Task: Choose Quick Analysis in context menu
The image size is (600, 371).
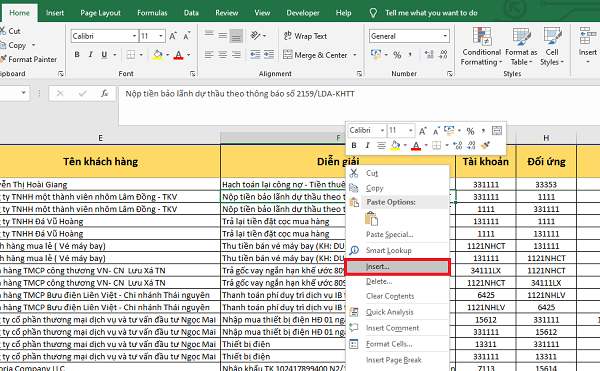Action: tap(397, 312)
